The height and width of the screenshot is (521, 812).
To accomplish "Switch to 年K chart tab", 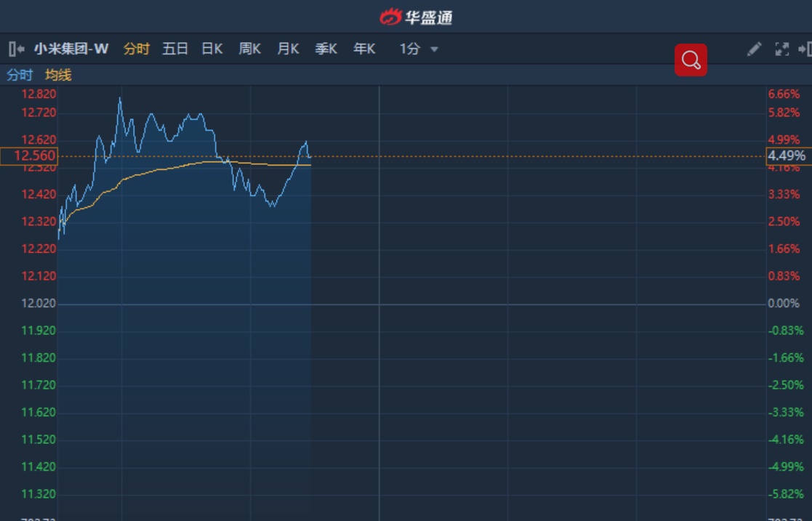I will pyautogui.click(x=365, y=49).
